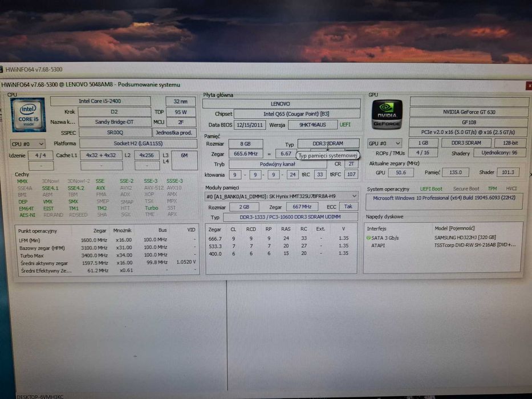
Task: Click the GF108 GPU codename field
Action: click(469, 122)
